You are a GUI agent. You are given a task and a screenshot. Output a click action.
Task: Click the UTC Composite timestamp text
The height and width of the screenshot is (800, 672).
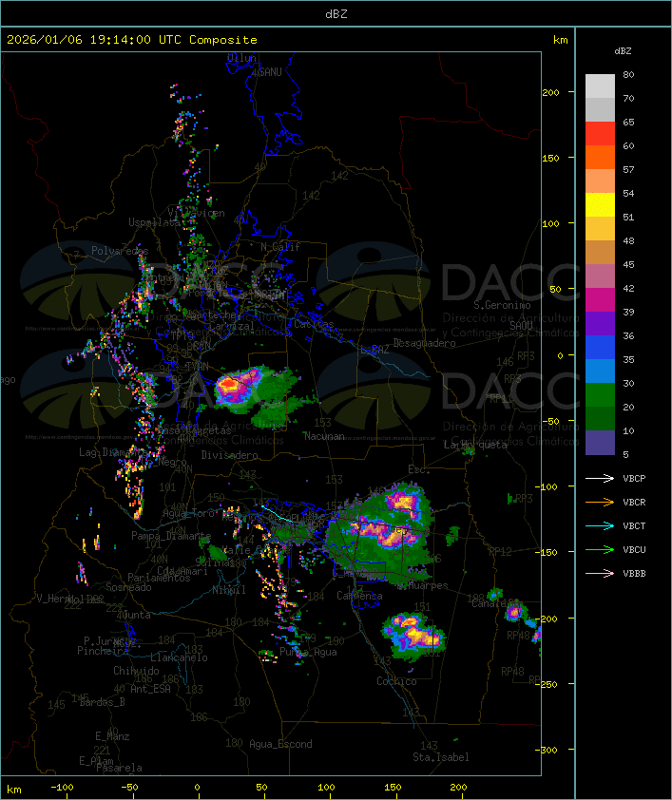tap(132, 40)
